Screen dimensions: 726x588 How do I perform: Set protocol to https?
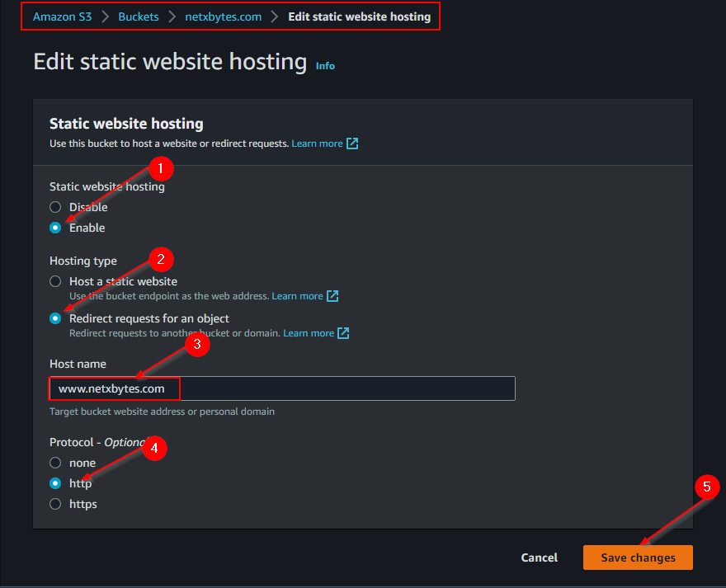click(55, 504)
